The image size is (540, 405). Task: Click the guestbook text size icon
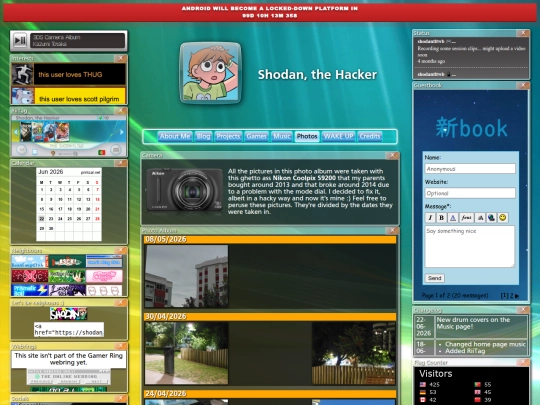click(x=480, y=218)
